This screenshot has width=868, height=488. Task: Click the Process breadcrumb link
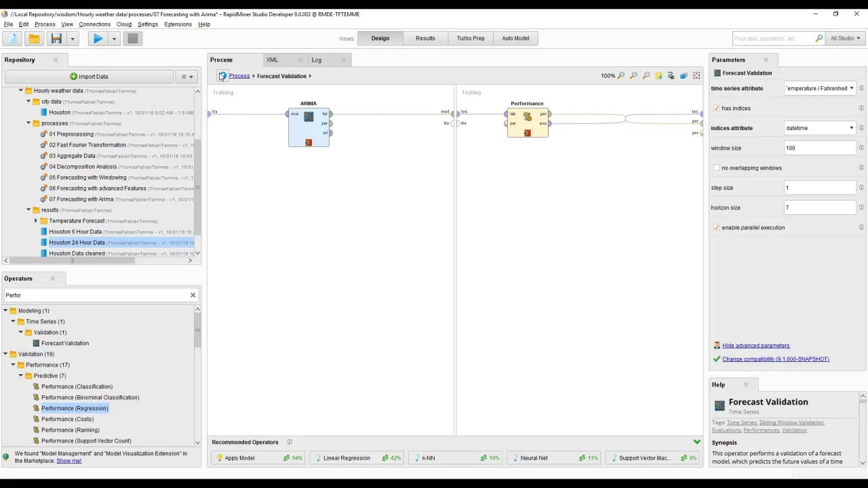[239, 76]
